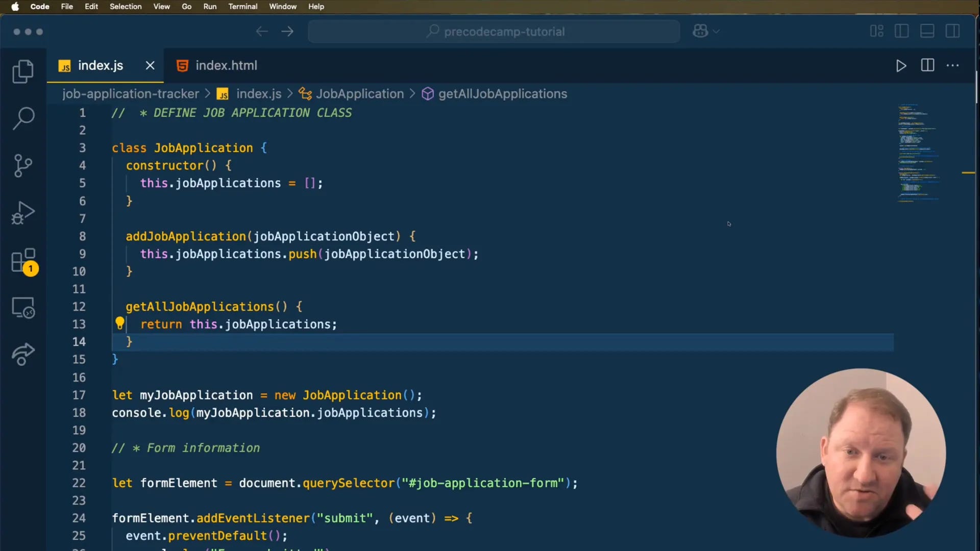
Task: Open the Go menu
Action: tap(187, 7)
